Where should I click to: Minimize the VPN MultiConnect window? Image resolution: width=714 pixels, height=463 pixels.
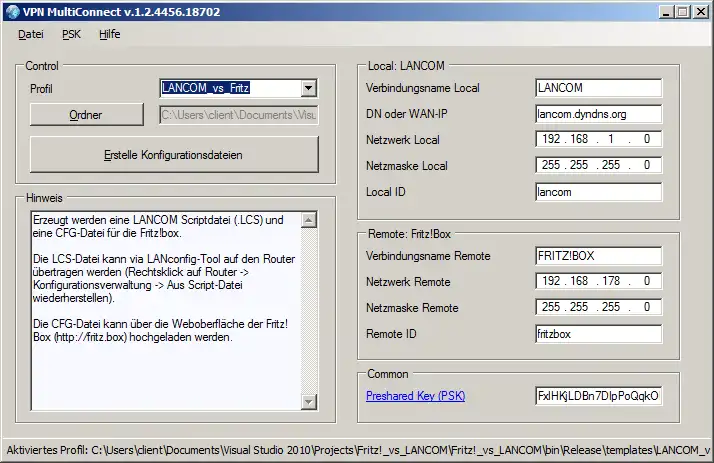click(x=666, y=12)
